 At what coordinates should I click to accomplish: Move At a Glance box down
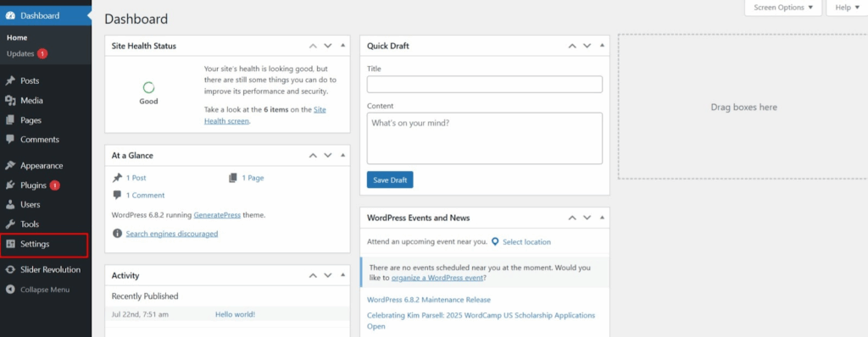(328, 156)
